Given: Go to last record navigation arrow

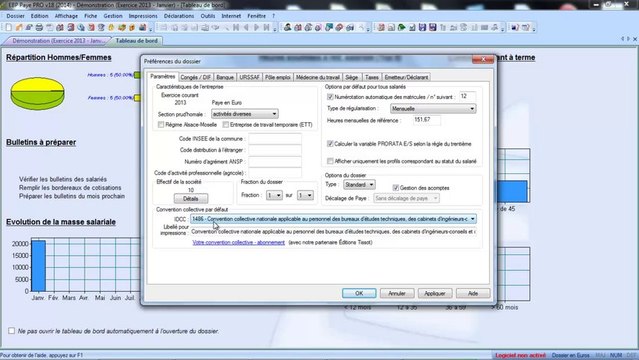Looking at the screenshot, I should pyautogui.click(x=267, y=27).
